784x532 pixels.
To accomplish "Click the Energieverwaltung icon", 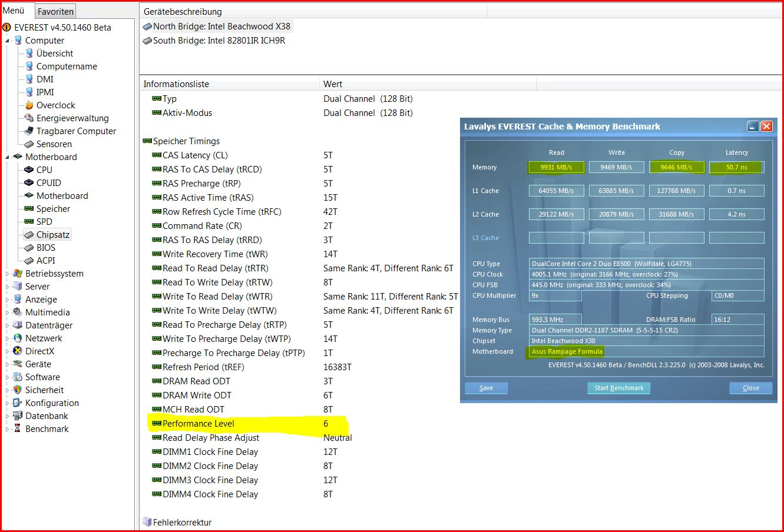I will 29,118.
